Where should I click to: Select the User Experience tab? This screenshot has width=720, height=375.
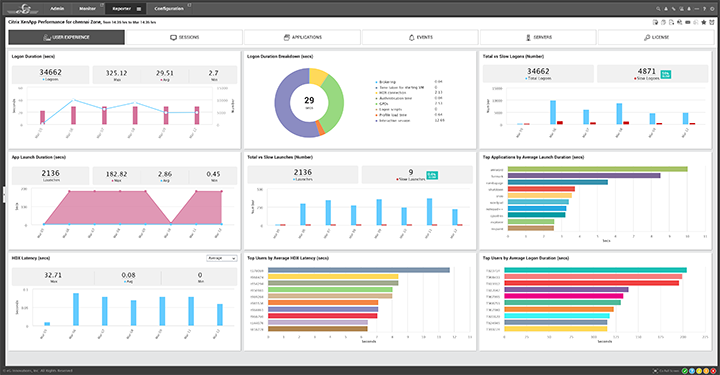pos(66,37)
